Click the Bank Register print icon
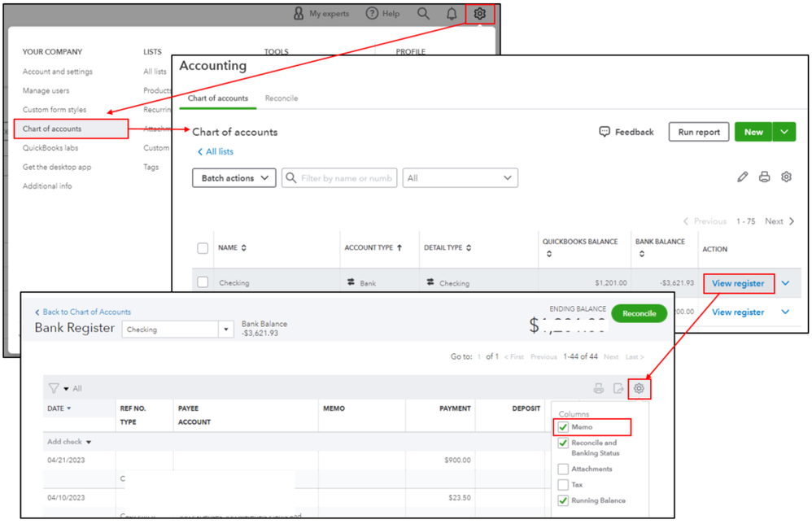 [599, 388]
